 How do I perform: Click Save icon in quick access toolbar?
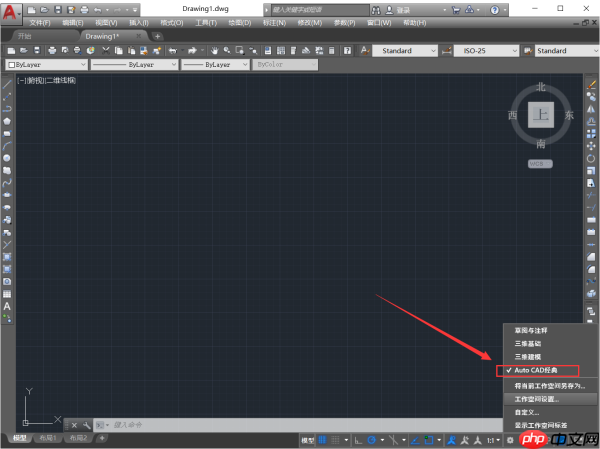[x=58, y=10]
